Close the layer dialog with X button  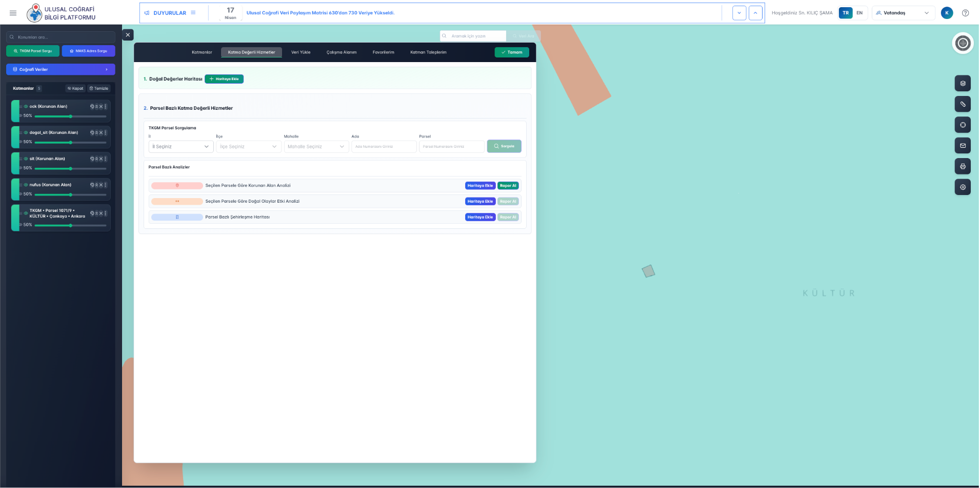[128, 35]
